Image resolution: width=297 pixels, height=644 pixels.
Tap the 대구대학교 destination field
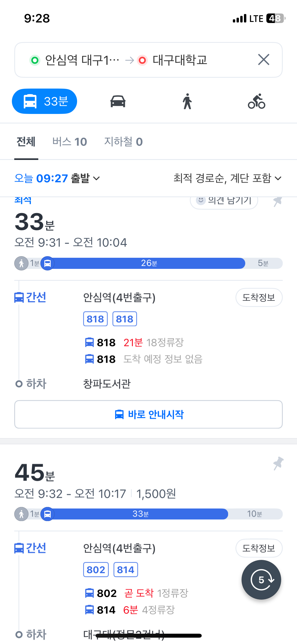coord(180,60)
